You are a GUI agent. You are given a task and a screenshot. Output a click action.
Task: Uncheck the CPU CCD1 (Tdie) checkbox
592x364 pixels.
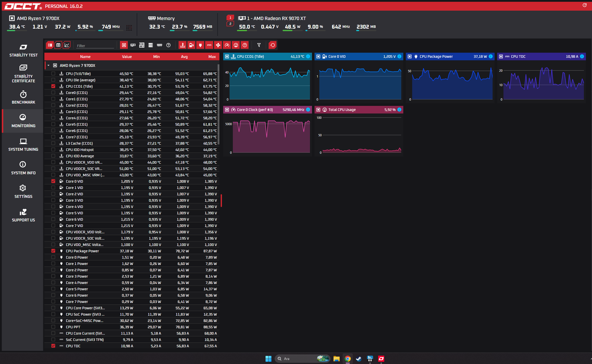click(x=53, y=86)
